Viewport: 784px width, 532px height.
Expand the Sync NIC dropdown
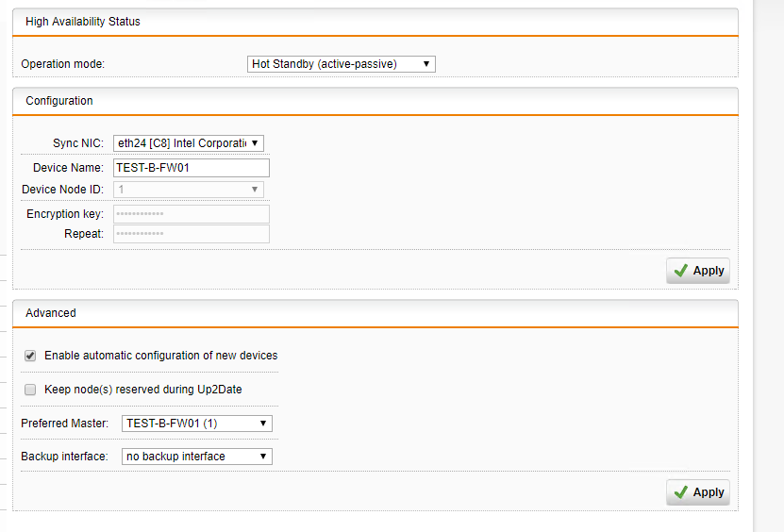[x=189, y=143]
